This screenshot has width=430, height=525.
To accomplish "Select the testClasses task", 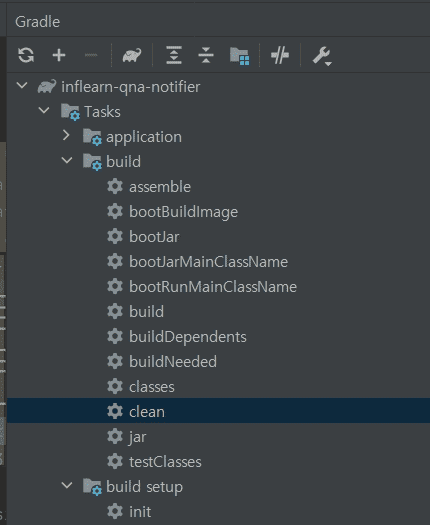I will [x=165, y=462].
